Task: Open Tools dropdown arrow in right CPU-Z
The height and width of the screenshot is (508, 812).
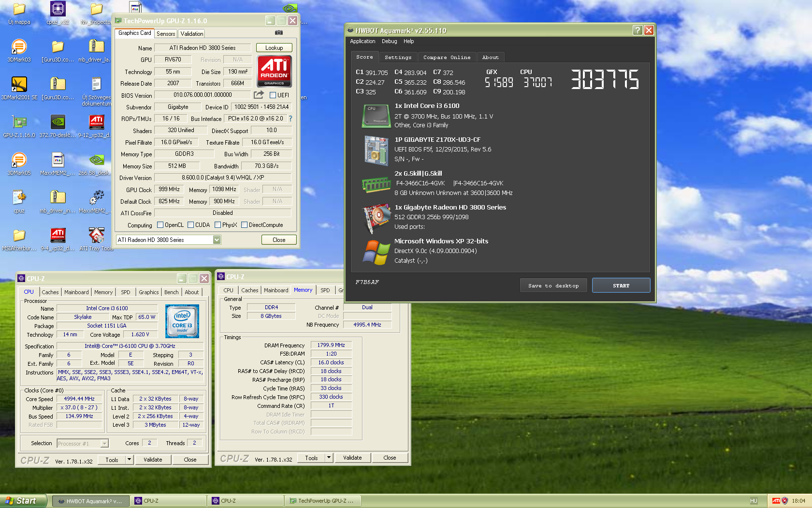Action: (x=329, y=458)
